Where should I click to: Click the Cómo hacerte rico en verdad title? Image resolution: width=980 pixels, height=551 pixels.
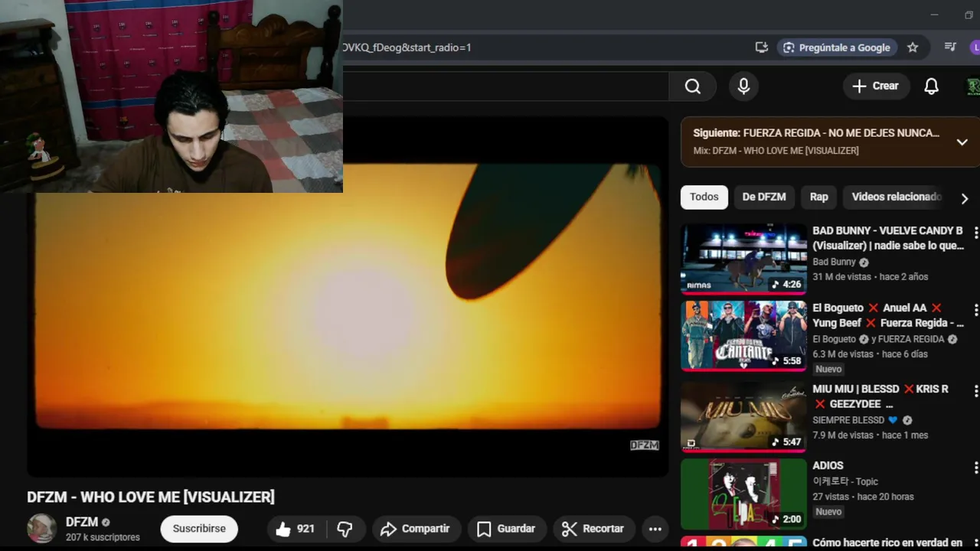click(x=887, y=543)
